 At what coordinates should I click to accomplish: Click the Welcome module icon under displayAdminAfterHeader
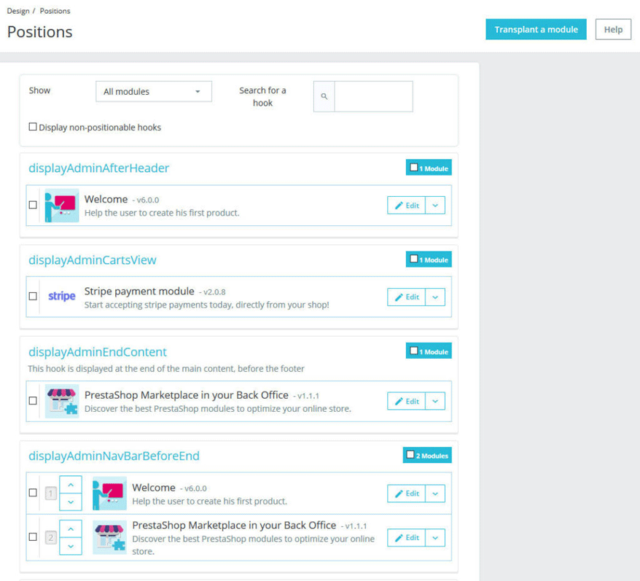61,205
